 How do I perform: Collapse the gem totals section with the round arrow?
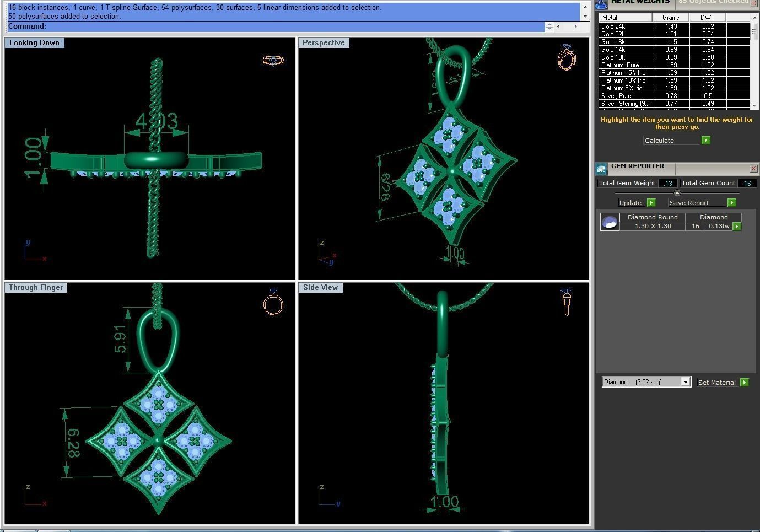point(677,193)
